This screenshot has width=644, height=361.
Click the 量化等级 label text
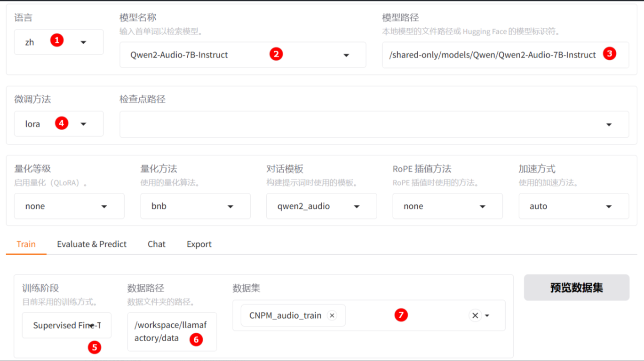[x=32, y=169]
